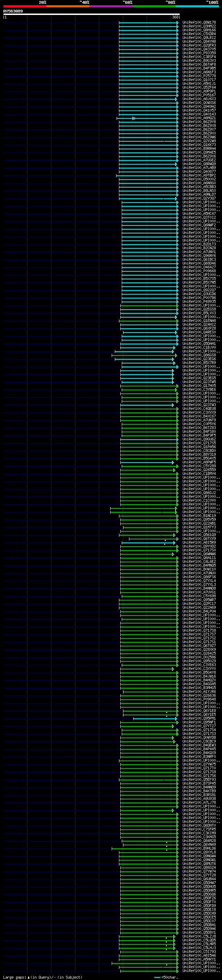
Task: Select hit label UniRef100_B2D1T3
Action: pyautogui.click(x=199, y=244)
